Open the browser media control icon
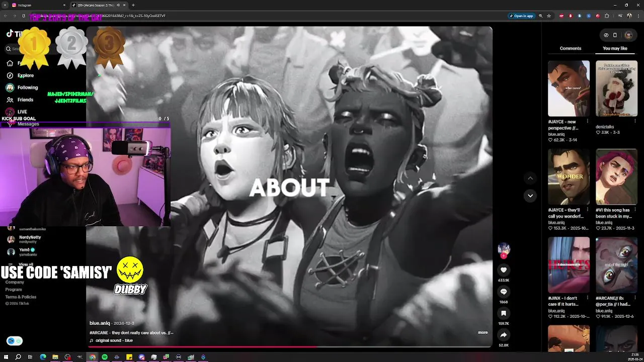Image resolution: width=644 pixels, height=362 pixels. click(619, 16)
